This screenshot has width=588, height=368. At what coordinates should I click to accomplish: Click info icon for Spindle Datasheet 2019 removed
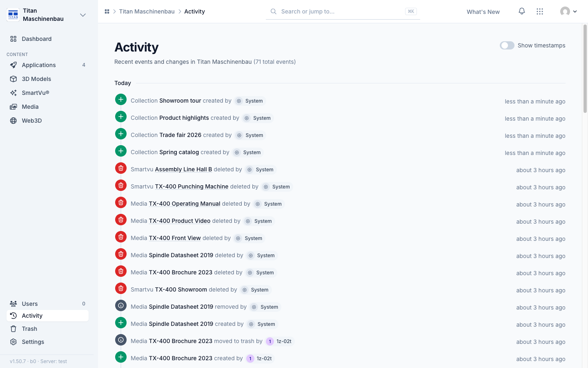[121, 305]
